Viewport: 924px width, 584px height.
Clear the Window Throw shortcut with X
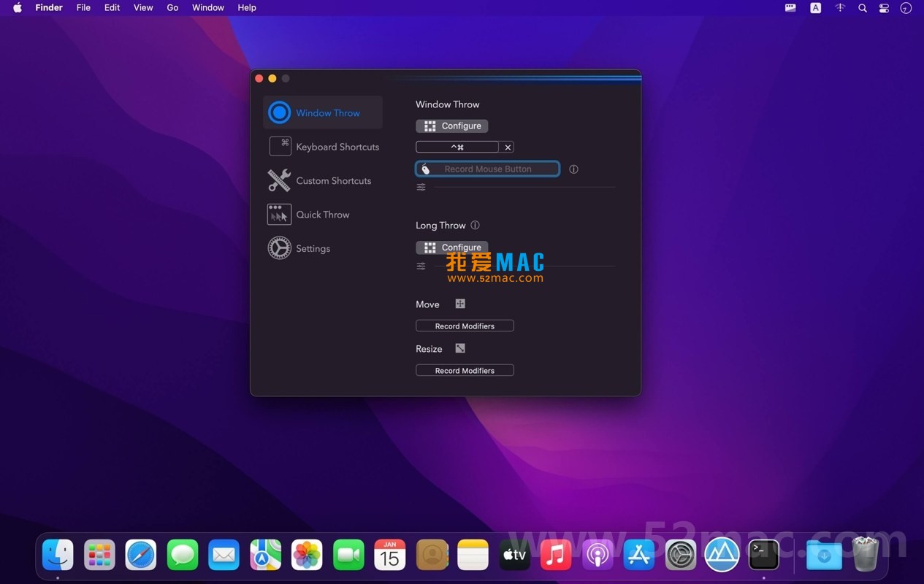[508, 147]
